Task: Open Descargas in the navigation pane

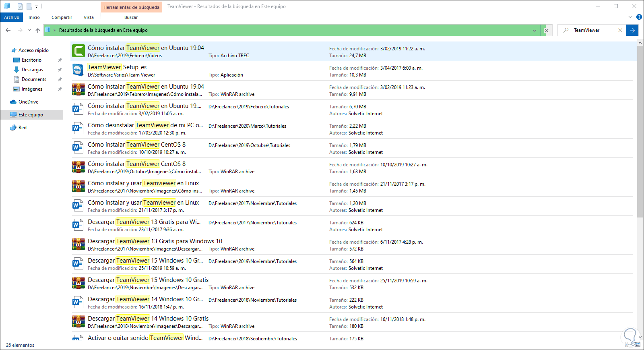Action: (x=32, y=70)
